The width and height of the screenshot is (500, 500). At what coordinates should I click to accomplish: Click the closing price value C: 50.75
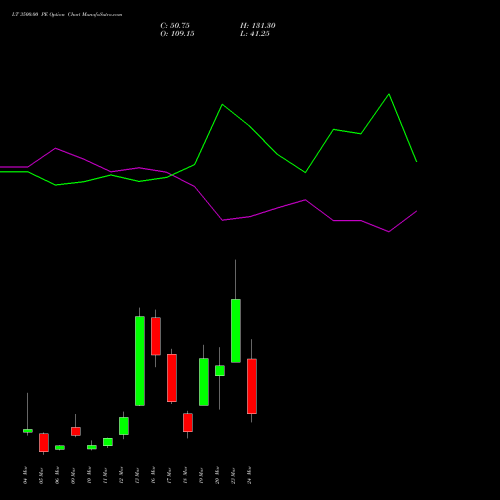[x=175, y=26]
